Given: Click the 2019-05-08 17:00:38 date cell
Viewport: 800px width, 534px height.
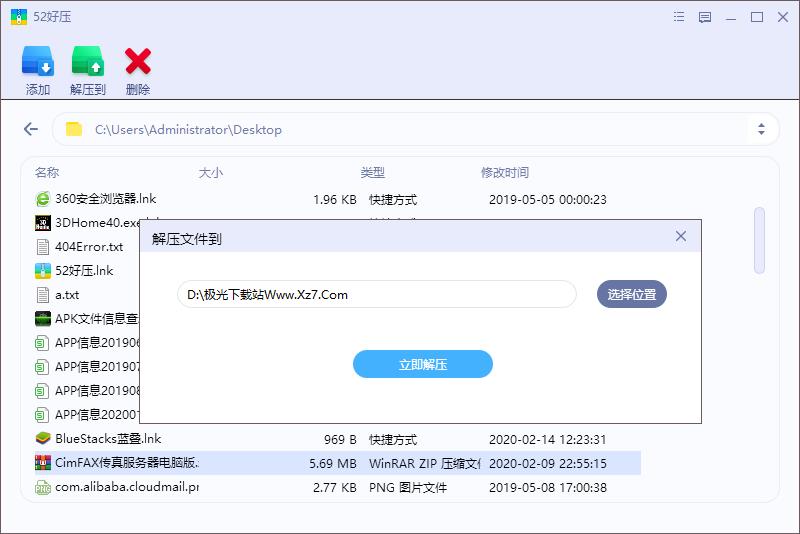Looking at the screenshot, I should coord(548,488).
